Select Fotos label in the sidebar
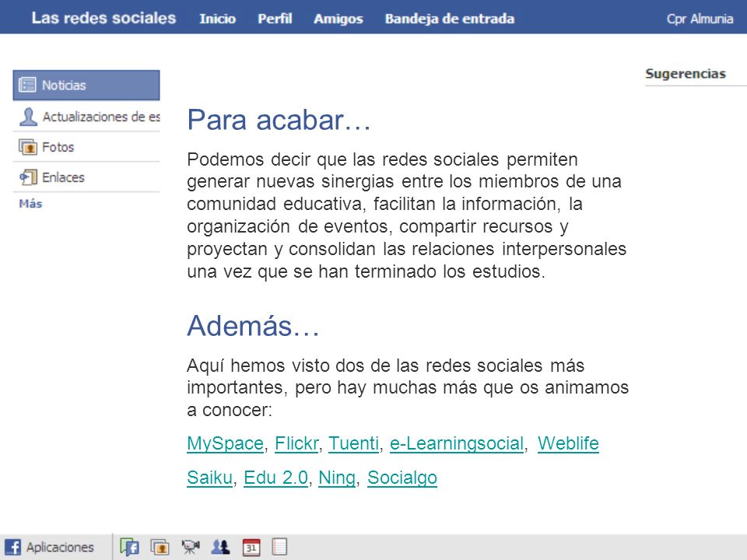This screenshot has width=747, height=560. tap(58, 147)
